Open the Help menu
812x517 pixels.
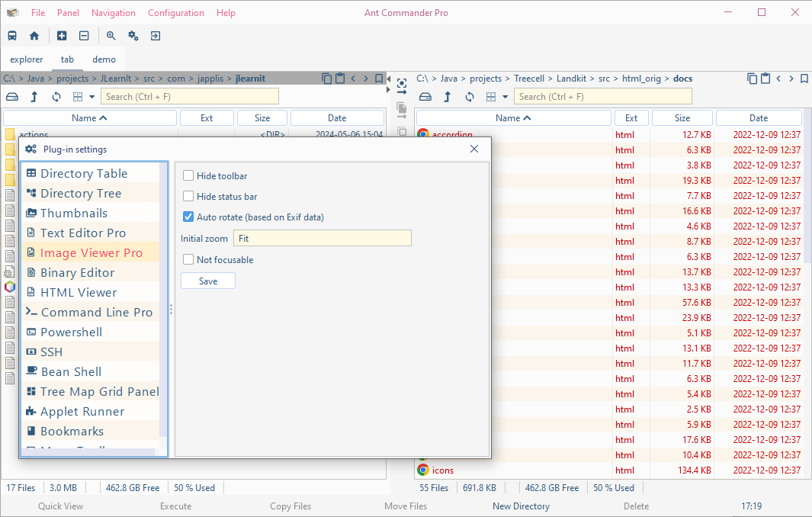tap(226, 13)
